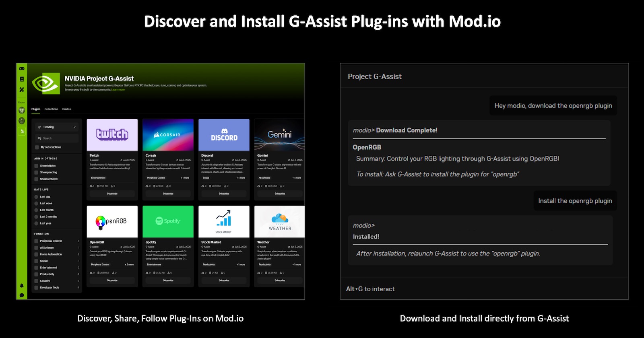Screen dimensions: 644x338
Task: Click the subscribers icon on Spotify card
Action: tap(147, 273)
